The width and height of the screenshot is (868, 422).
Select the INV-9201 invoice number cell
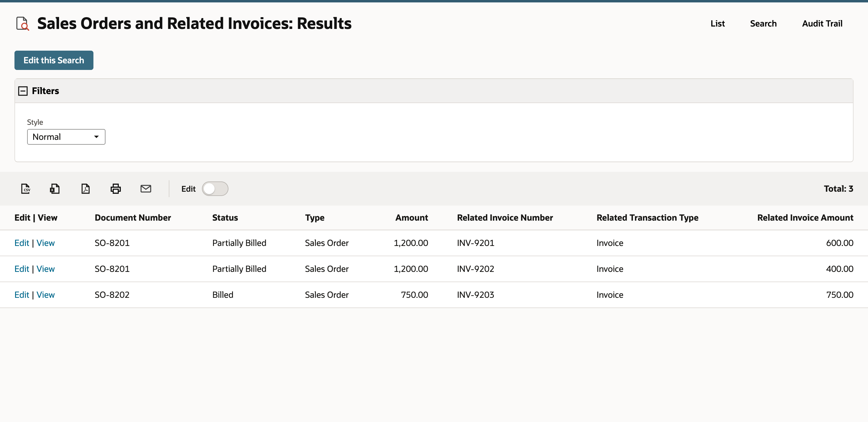pyautogui.click(x=476, y=243)
